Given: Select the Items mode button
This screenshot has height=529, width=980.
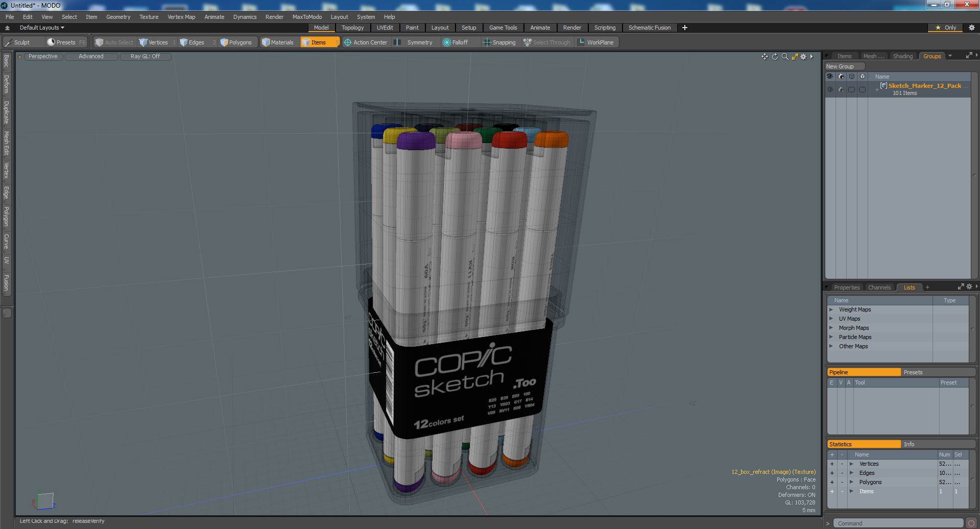Looking at the screenshot, I should 319,42.
